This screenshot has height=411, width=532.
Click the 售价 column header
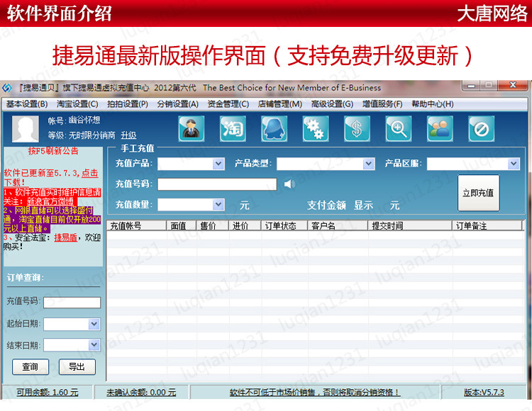coord(213,225)
